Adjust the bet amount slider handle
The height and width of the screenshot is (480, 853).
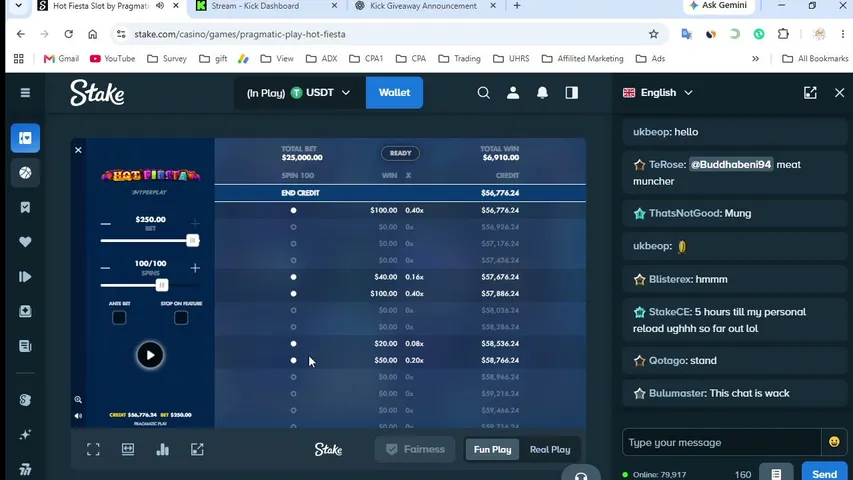click(193, 241)
